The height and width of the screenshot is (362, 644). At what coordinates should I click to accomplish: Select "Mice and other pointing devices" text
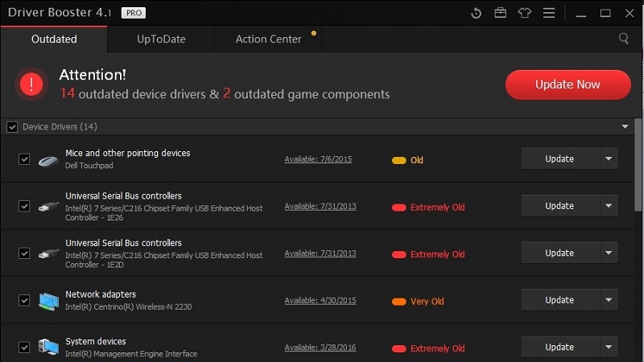click(x=128, y=153)
